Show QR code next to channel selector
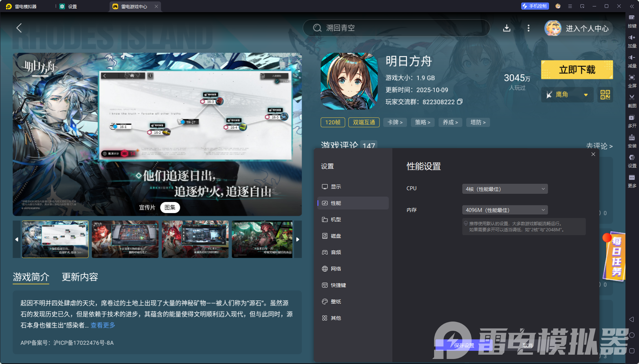 (x=605, y=95)
